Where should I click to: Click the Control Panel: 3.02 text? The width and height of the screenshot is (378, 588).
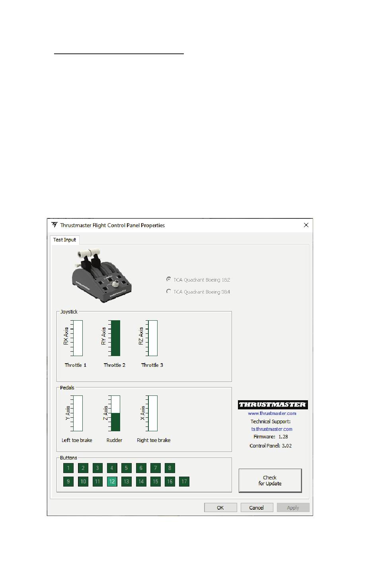pyautogui.click(x=271, y=446)
